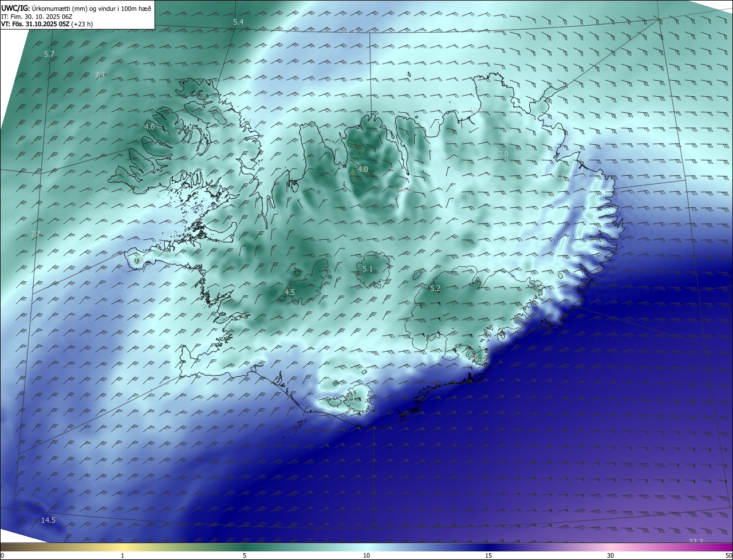Click the color scale tick label "15"
Viewport: 733px width, 560px height.
point(488,555)
